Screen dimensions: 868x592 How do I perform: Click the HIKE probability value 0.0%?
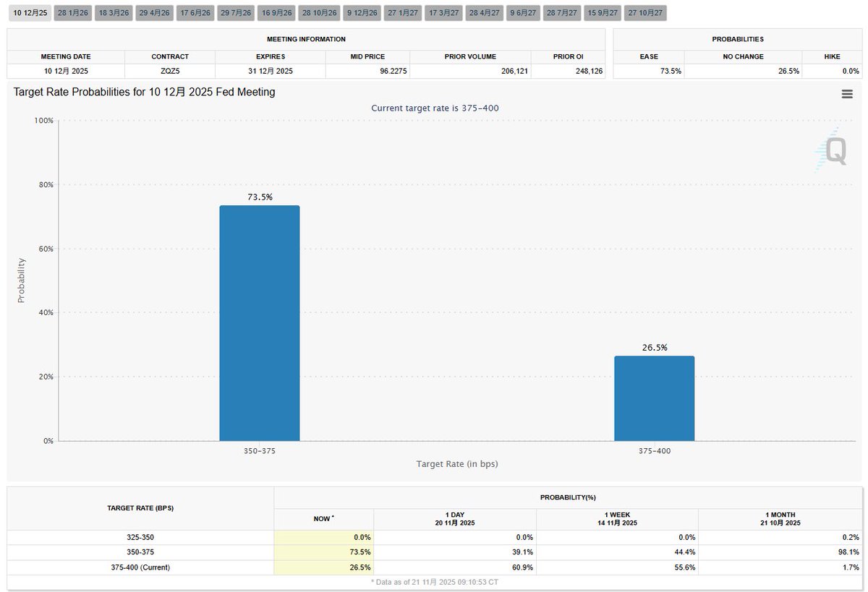click(850, 71)
